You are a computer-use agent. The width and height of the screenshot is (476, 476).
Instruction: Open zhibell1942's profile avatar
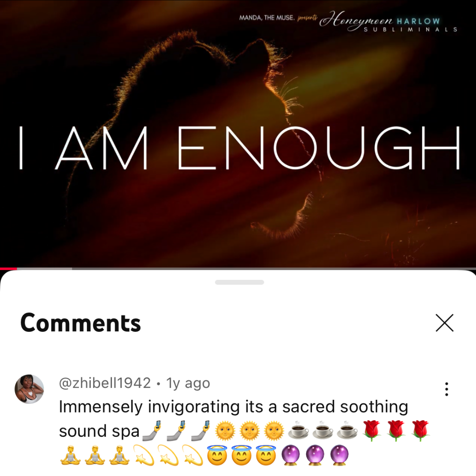(x=29, y=389)
